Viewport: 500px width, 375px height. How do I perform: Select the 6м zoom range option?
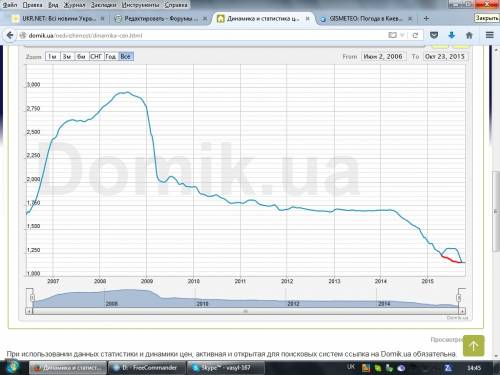[x=82, y=56]
